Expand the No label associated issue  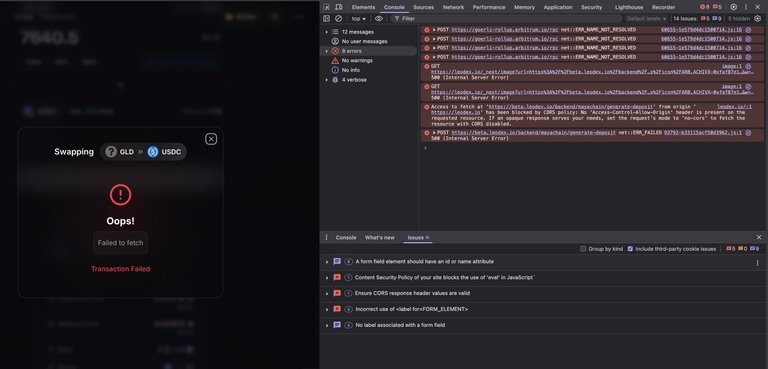pyautogui.click(x=327, y=325)
